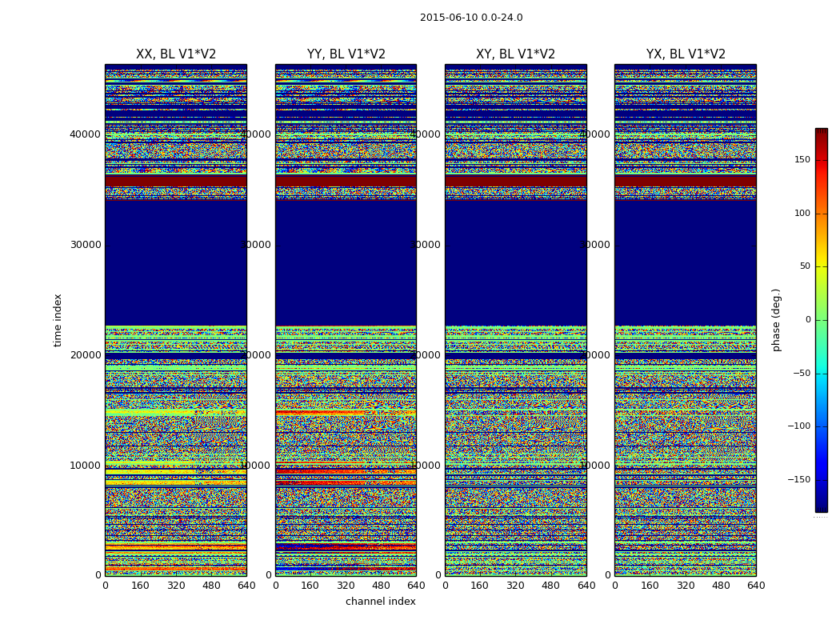The image size is (840, 640).
Task: Click the 0 tick on the colorbar
Action: [808, 320]
